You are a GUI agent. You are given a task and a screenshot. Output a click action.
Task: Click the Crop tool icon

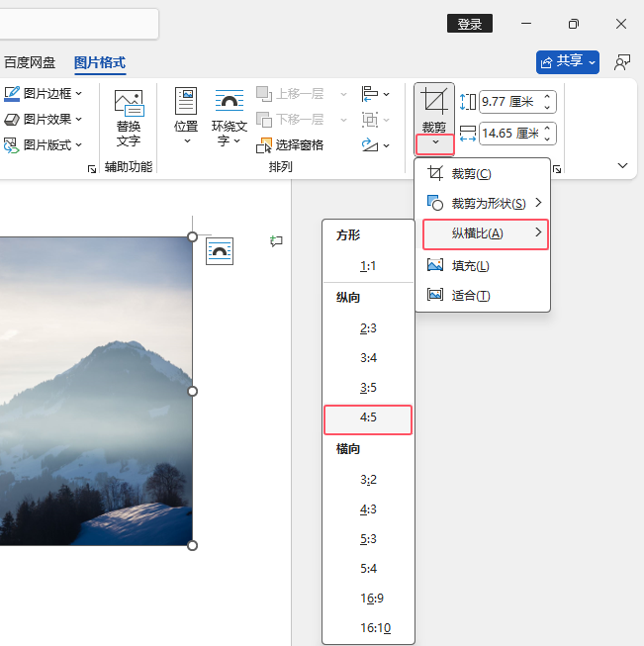click(434, 101)
